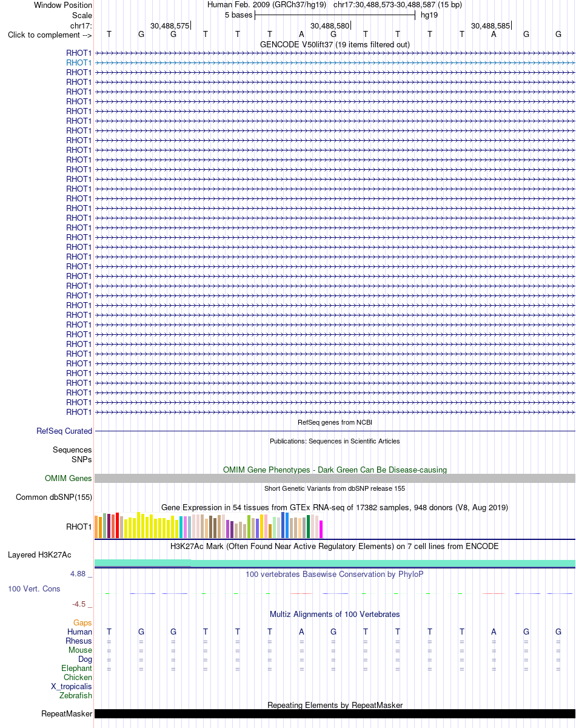Screen dimensions: 576x728
Task: Click the Zebrafish species row label
Action: 76,695
